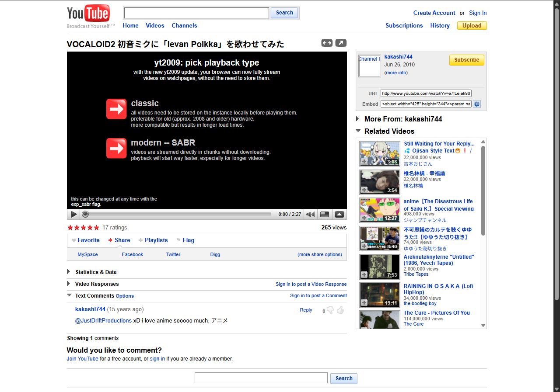Click the top Search button

284,13
